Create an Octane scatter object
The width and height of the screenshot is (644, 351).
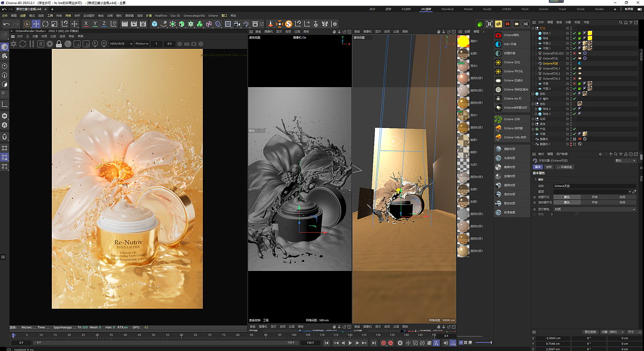point(511,119)
